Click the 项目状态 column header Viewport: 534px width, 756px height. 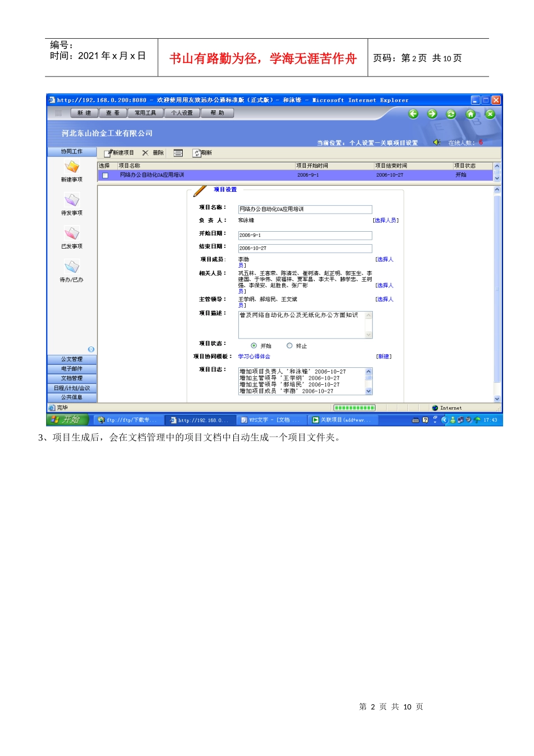click(x=473, y=166)
